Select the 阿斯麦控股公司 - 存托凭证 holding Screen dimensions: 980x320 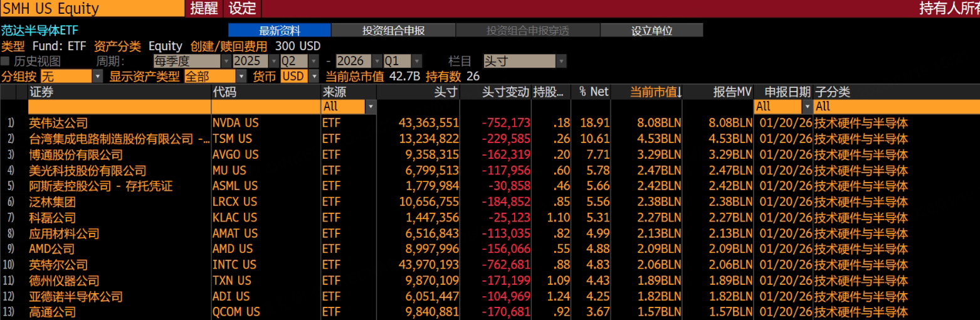(x=100, y=186)
